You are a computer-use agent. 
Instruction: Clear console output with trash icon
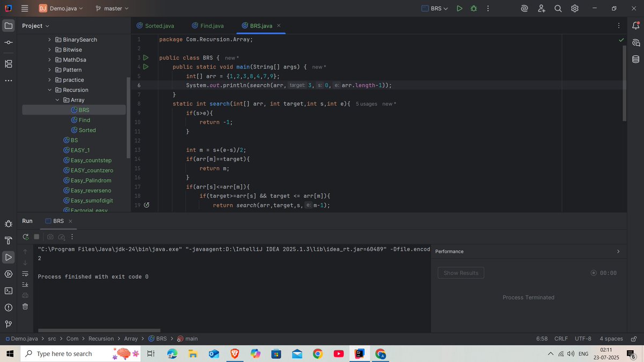(x=25, y=307)
